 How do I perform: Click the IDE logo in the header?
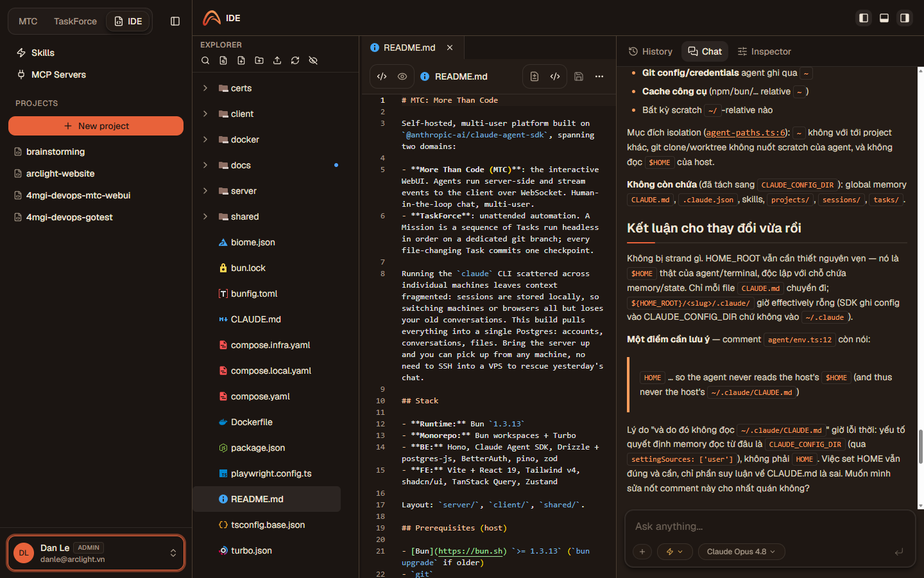tap(212, 18)
